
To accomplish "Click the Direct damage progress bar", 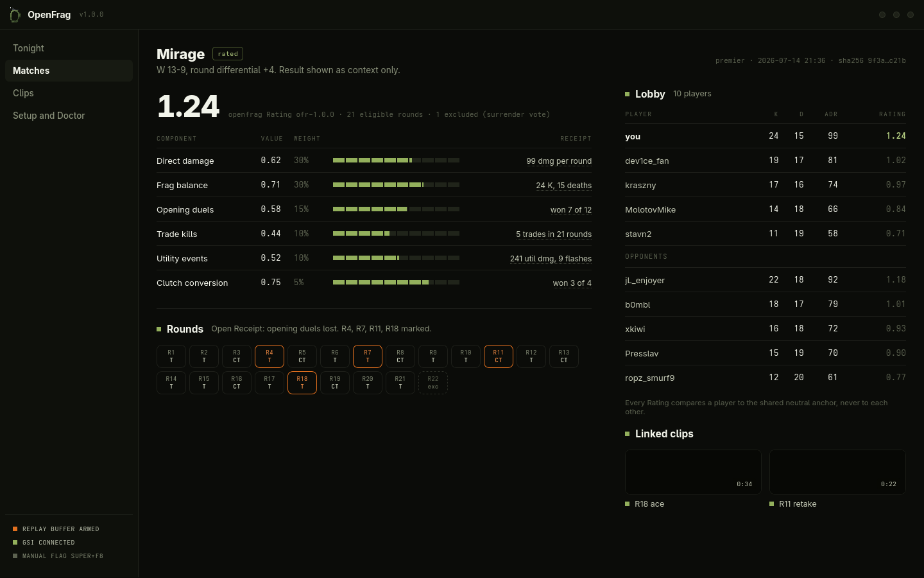I will [x=396, y=160].
